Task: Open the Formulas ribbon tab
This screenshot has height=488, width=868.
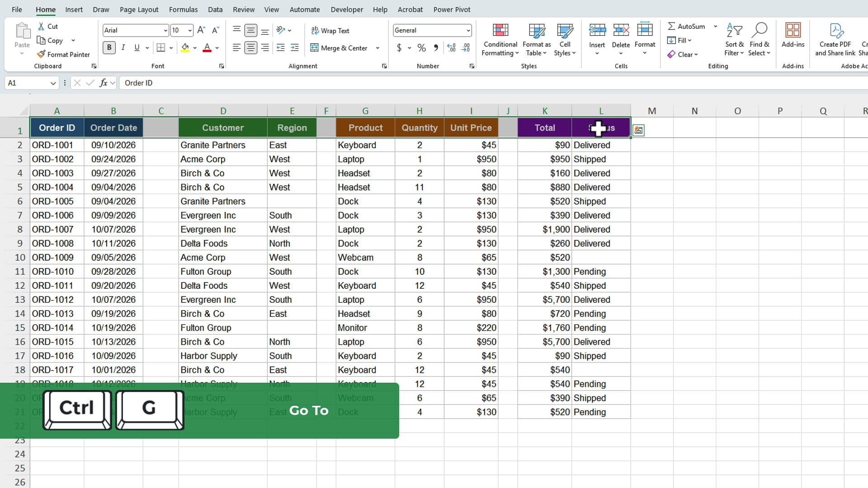Action: tap(183, 9)
